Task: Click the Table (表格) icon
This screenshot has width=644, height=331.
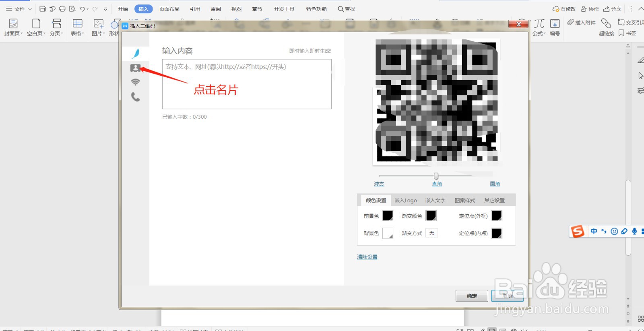Action: 77,23
